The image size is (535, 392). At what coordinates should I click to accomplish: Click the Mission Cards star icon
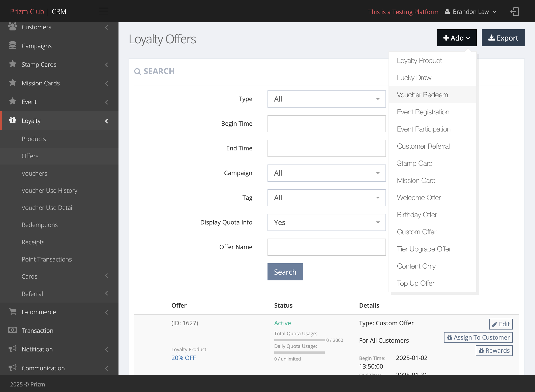tap(13, 83)
